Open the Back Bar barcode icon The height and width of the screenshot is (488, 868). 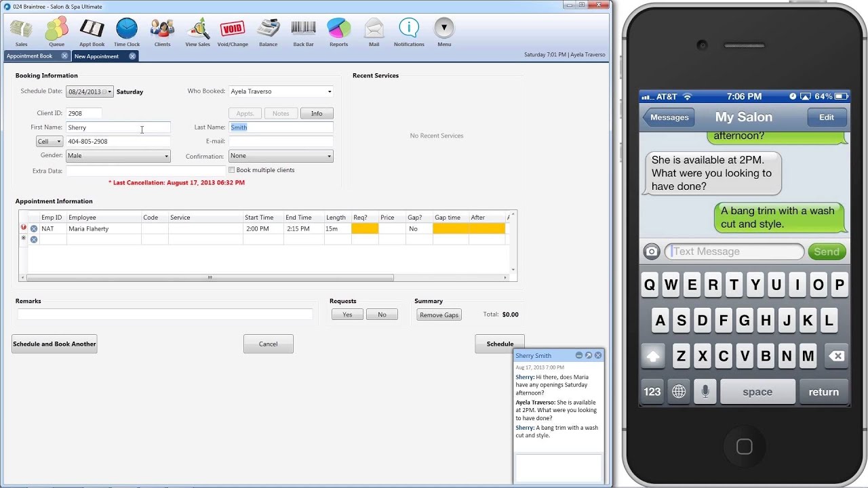coord(303,32)
